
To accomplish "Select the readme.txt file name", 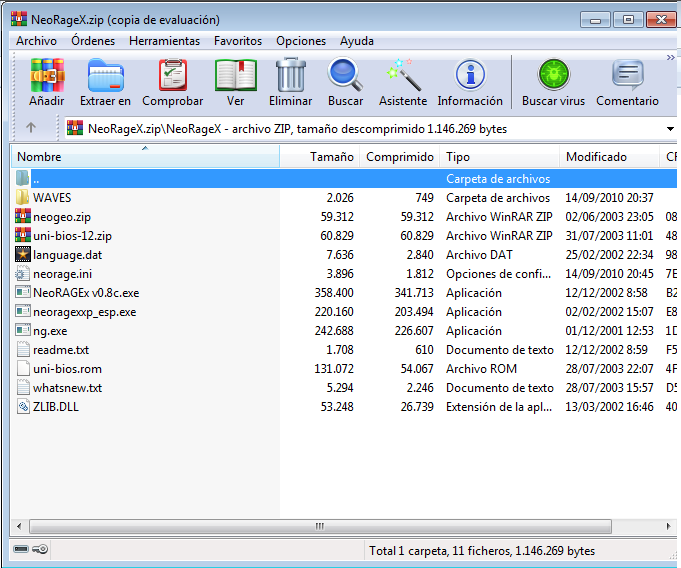I will 61,350.
